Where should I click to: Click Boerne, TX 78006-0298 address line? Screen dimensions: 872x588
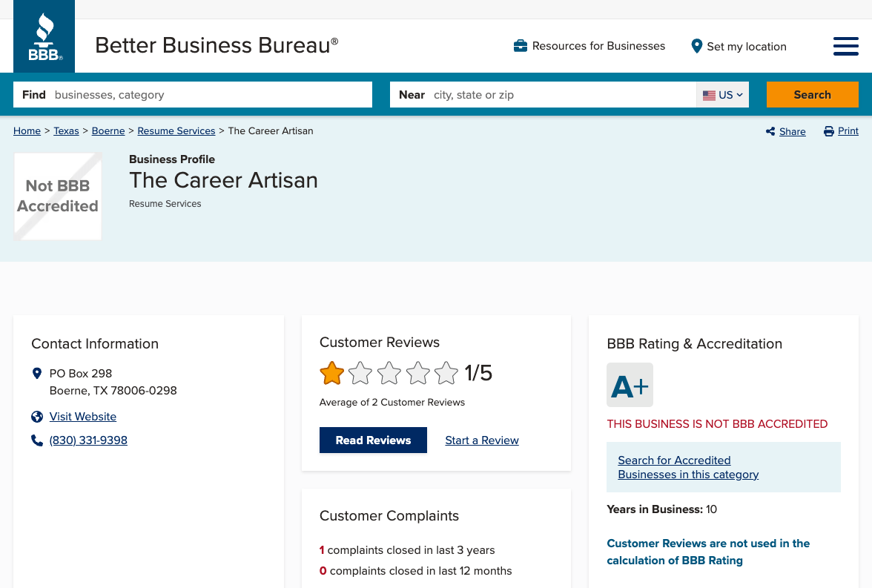113,391
